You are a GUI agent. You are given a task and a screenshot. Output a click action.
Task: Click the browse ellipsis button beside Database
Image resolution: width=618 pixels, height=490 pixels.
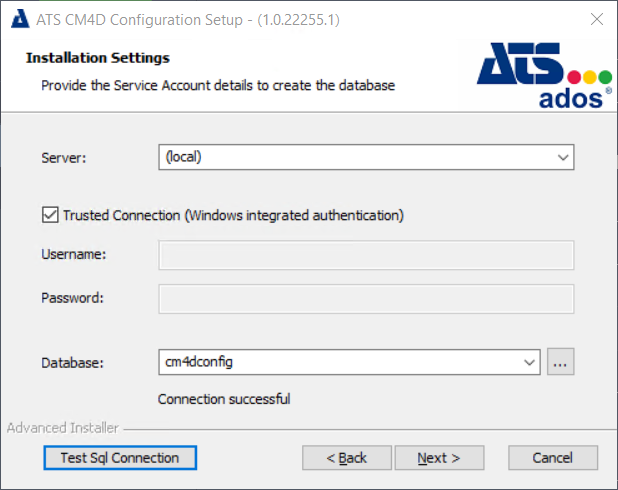pos(560,363)
